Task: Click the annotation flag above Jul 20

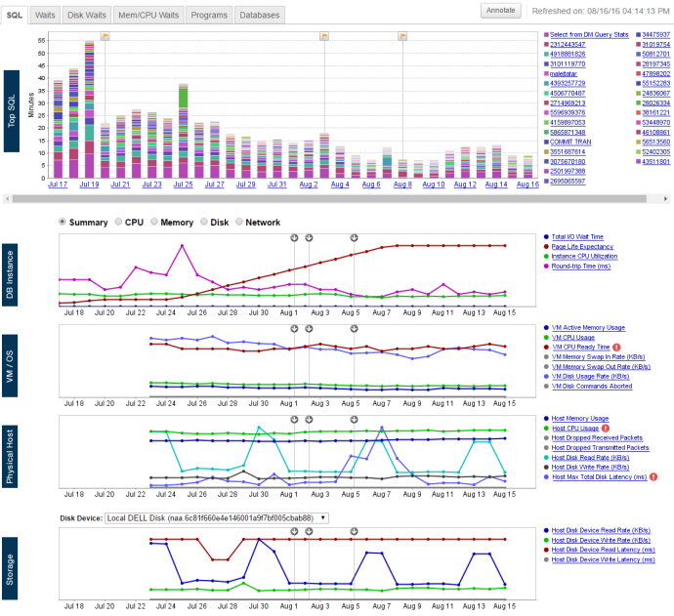Action: coord(105,36)
